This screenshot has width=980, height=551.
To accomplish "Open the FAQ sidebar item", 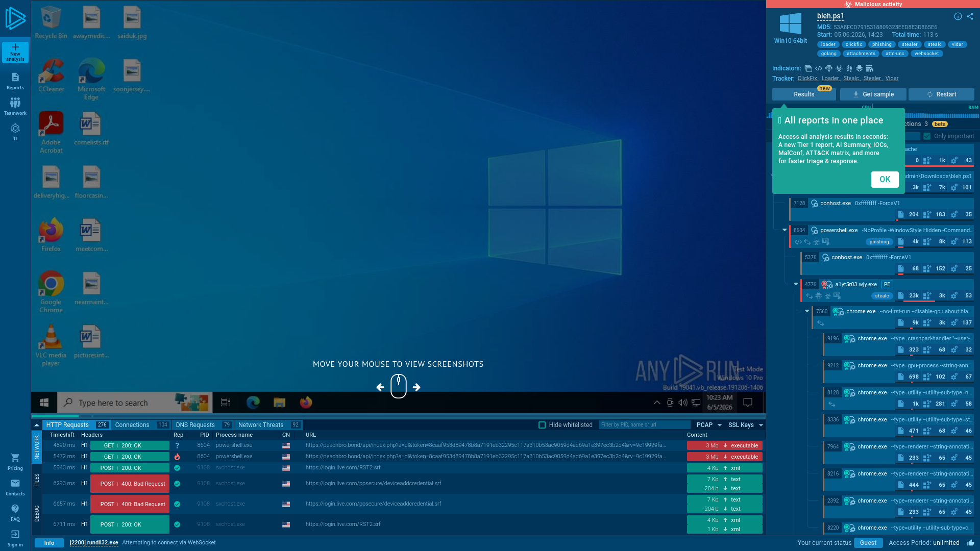I will tap(15, 513).
